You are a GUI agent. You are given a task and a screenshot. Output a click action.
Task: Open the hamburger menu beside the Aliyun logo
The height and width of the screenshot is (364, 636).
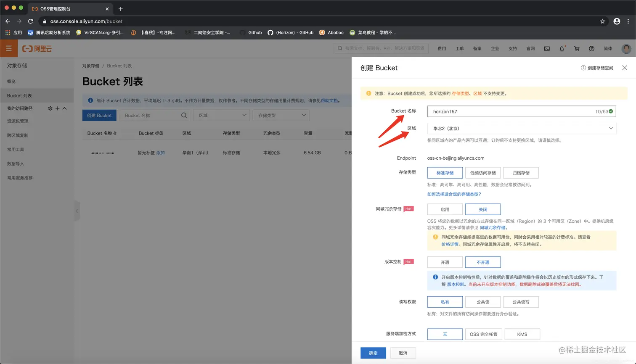pyautogui.click(x=8, y=49)
